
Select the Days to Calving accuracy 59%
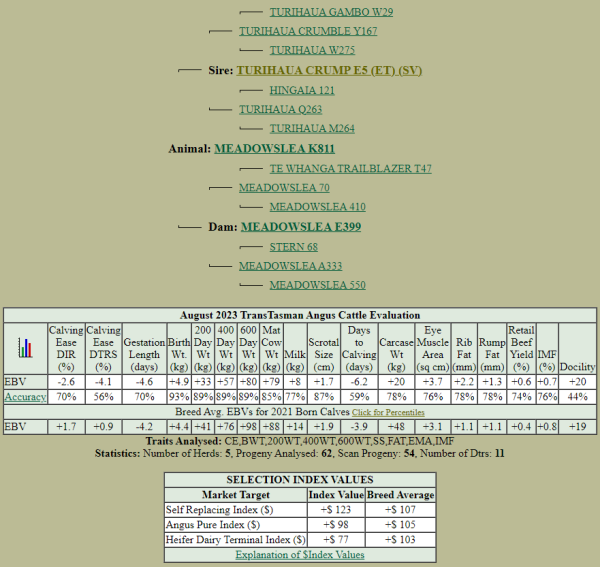tap(359, 397)
